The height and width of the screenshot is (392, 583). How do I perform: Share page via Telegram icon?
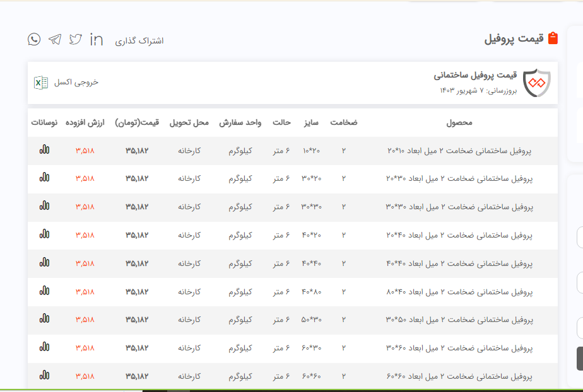tap(55, 39)
